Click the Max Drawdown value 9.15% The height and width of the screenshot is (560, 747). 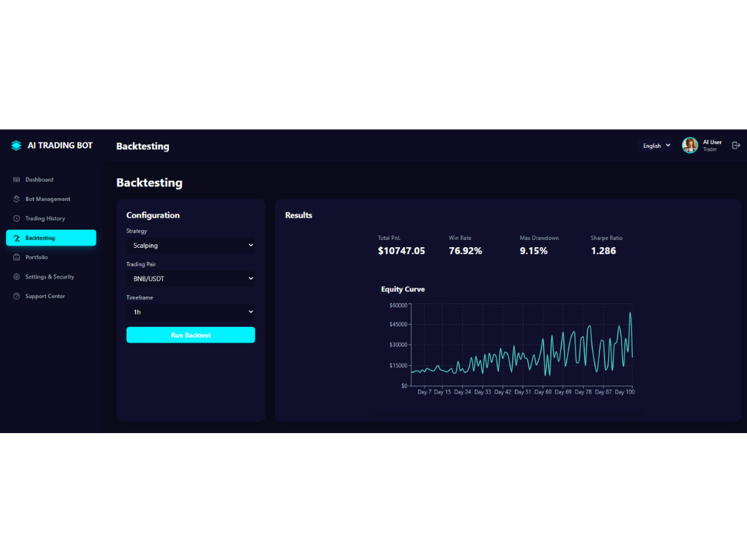(x=533, y=251)
